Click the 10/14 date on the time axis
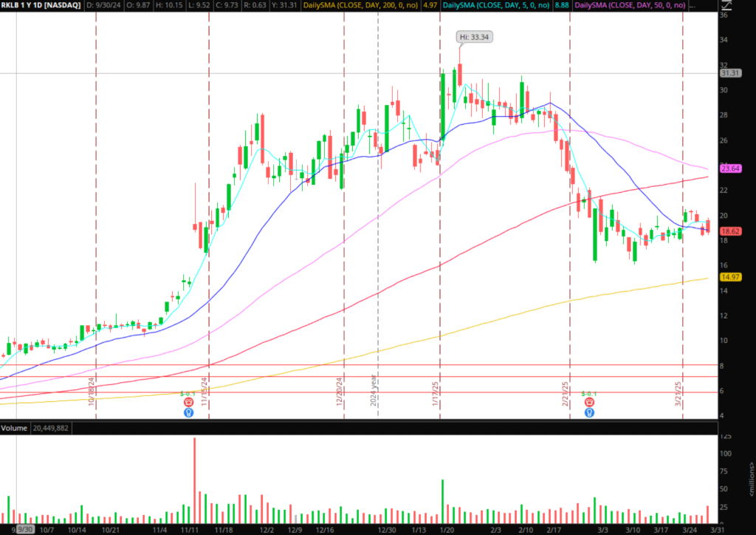 (77, 530)
